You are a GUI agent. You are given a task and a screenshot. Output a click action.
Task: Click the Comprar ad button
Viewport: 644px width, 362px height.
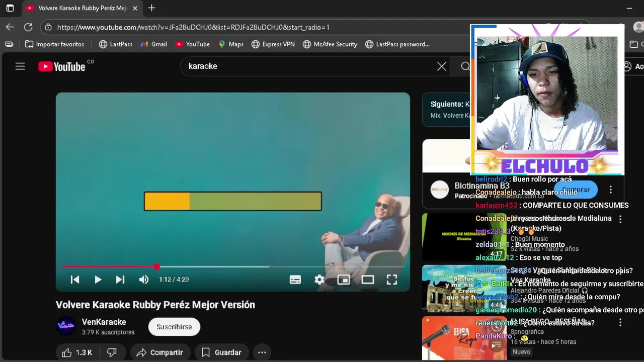coord(576,190)
